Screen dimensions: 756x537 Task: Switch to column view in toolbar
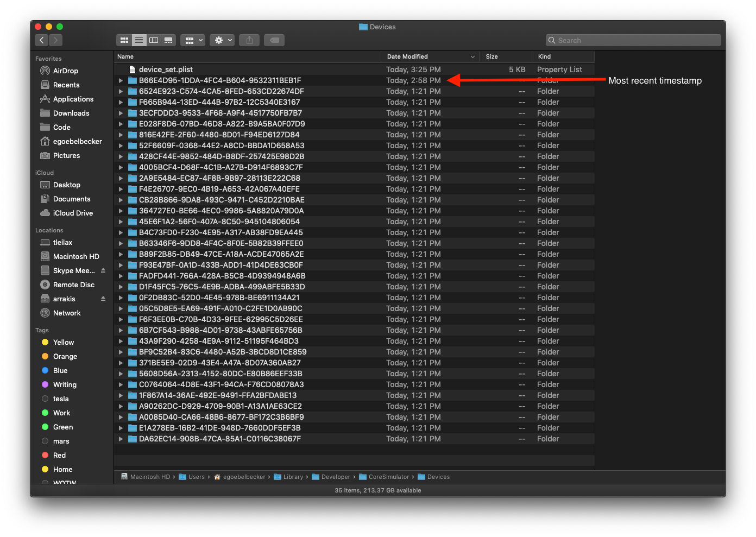tap(154, 40)
